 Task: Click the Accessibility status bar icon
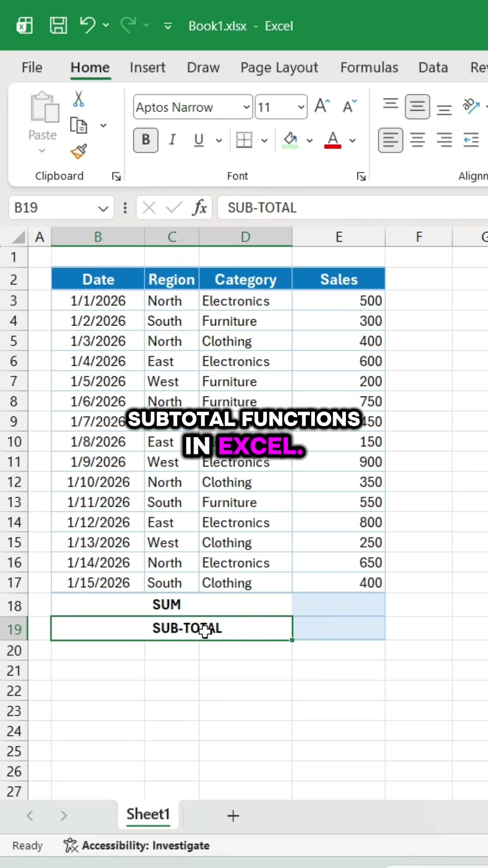(70, 845)
